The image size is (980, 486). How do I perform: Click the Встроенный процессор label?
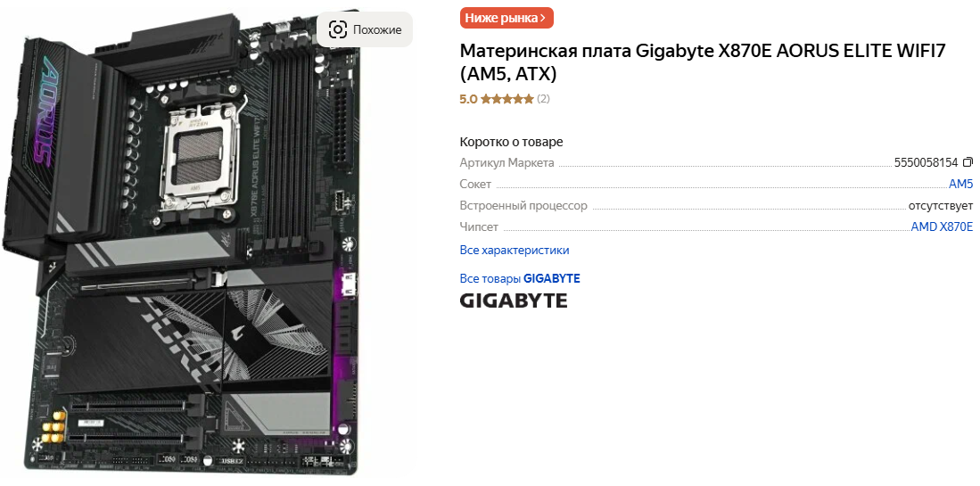coord(523,205)
